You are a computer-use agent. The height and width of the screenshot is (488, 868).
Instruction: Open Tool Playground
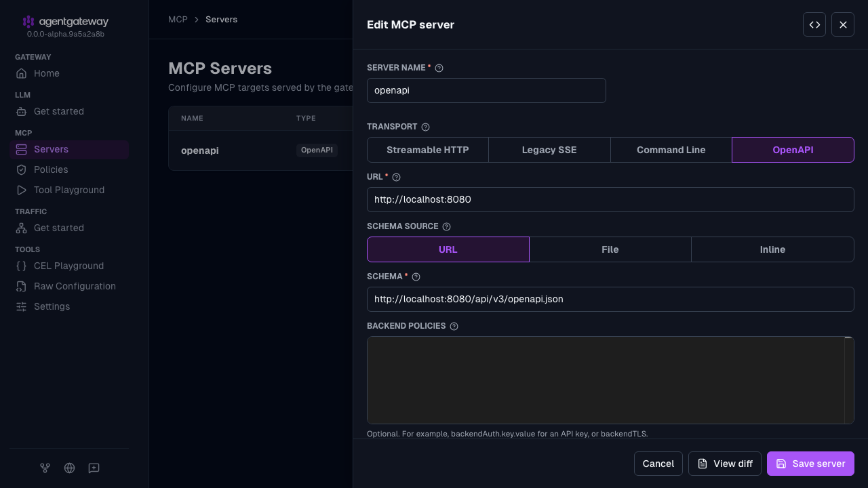[69, 190]
